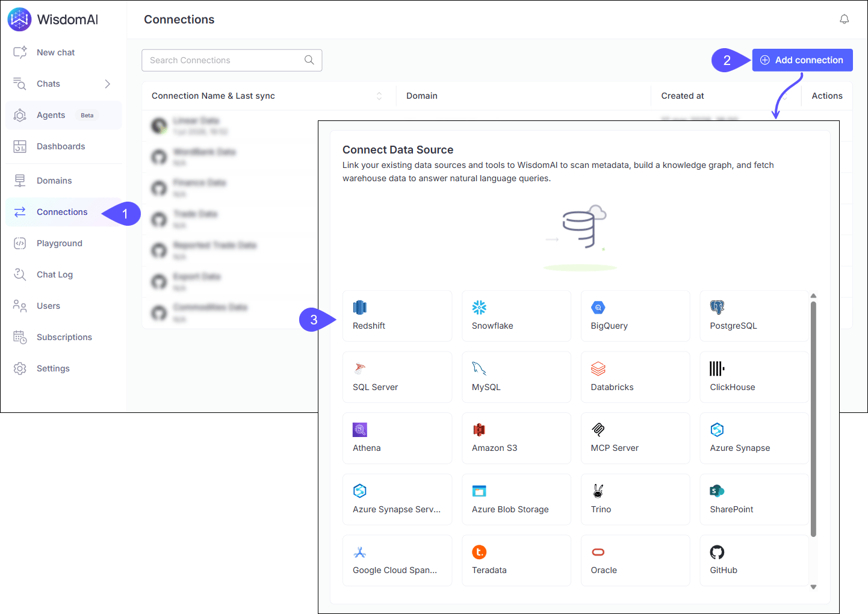This screenshot has width=868, height=614.
Task: Open the notifications bell
Action: (x=845, y=19)
